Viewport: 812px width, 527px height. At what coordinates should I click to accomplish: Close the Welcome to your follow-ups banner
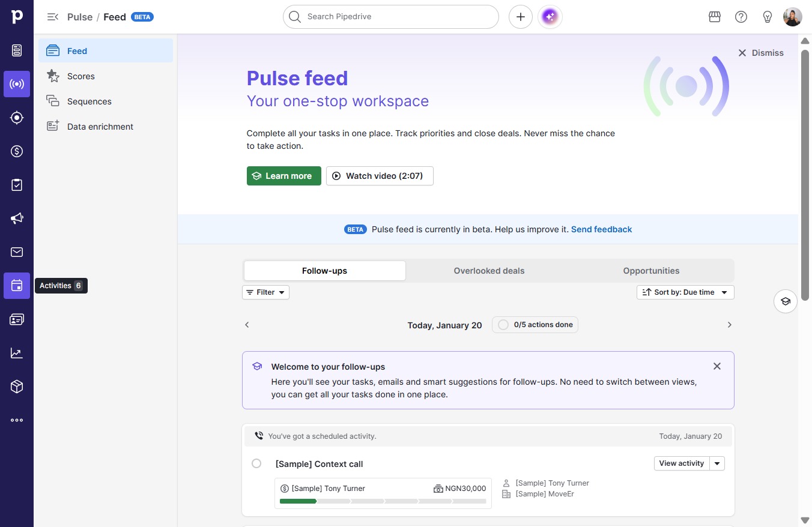717,366
